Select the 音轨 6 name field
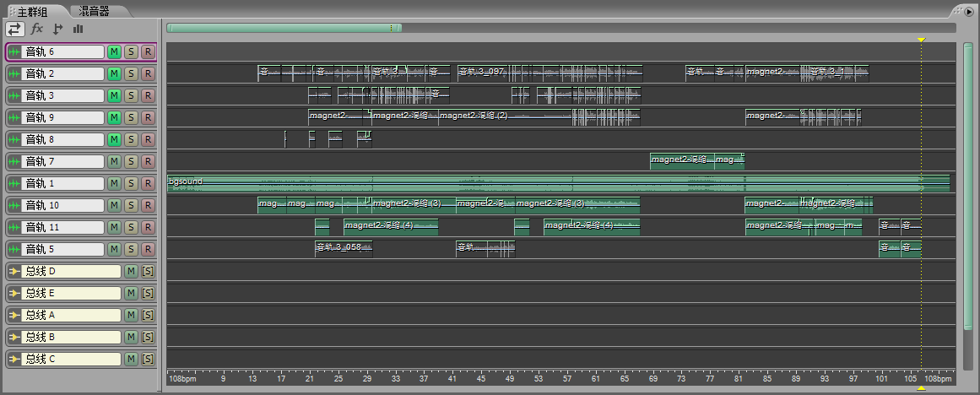The image size is (980, 395). click(62, 51)
